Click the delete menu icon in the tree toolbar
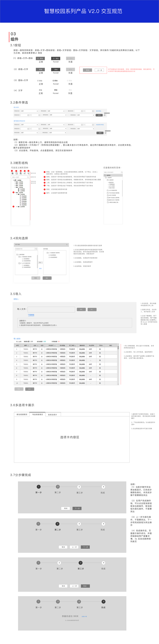This screenshot has height=644, width=159. click(x=21, y=173)
